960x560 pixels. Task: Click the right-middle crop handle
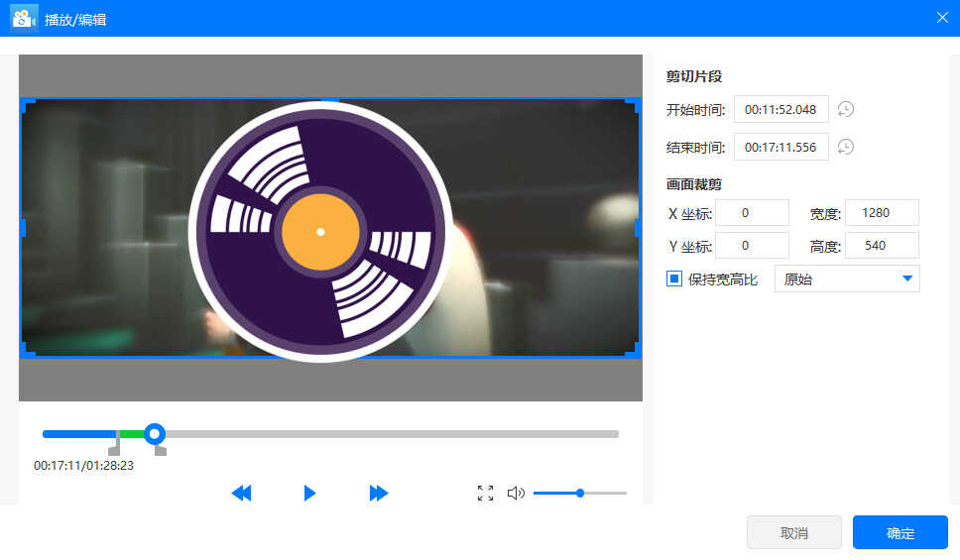tap(638, 228)
